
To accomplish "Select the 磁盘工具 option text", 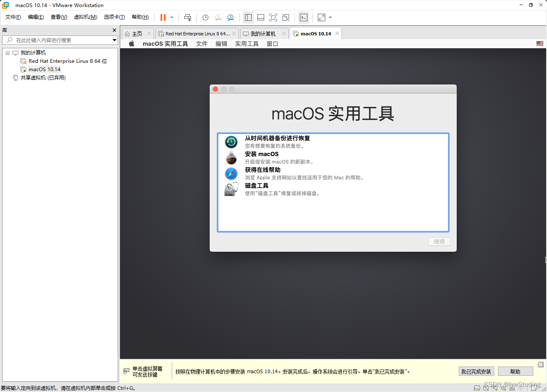I will tap(257, 186).
